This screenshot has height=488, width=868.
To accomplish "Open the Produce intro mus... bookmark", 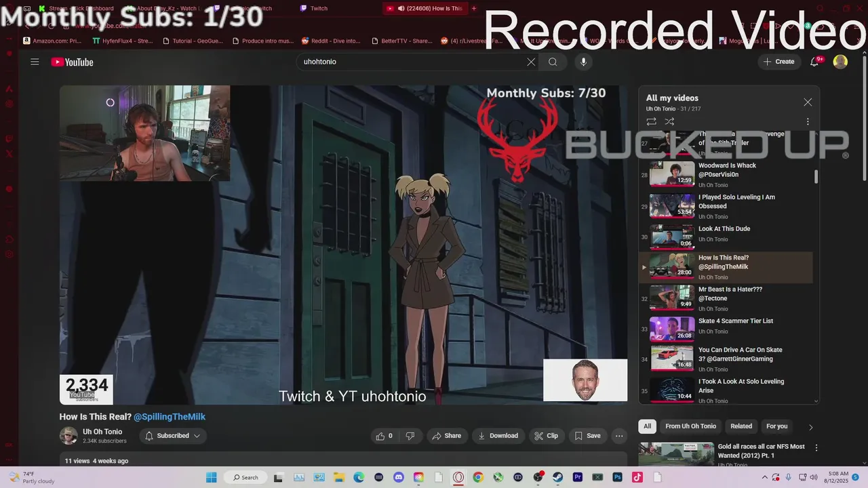I will click(x=263, y=41).
